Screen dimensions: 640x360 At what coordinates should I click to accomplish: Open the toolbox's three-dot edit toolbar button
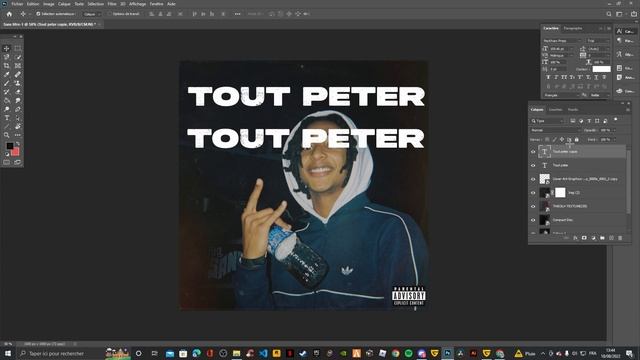point(18,135)
